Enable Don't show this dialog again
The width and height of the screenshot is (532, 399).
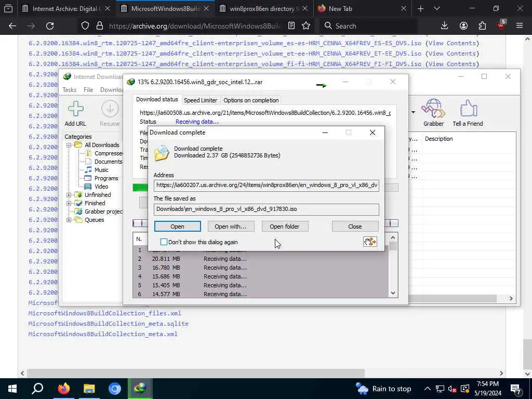tap(164, 242)
